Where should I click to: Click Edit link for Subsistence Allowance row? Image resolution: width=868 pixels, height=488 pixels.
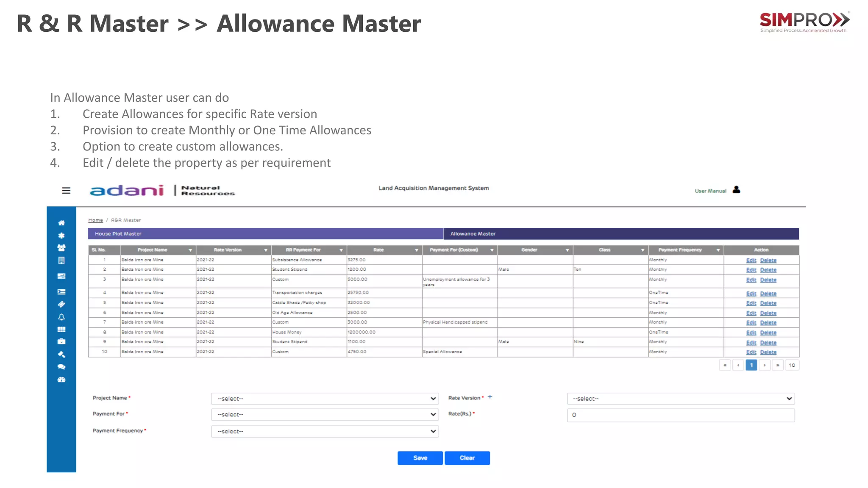coord(751,261)
